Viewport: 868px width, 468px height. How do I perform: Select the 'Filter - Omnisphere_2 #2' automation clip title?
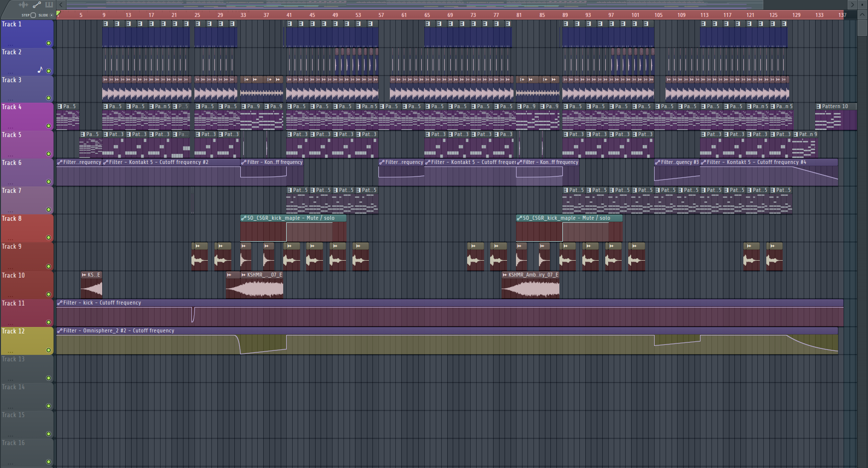pyautogui.click(x=119, y=330)
